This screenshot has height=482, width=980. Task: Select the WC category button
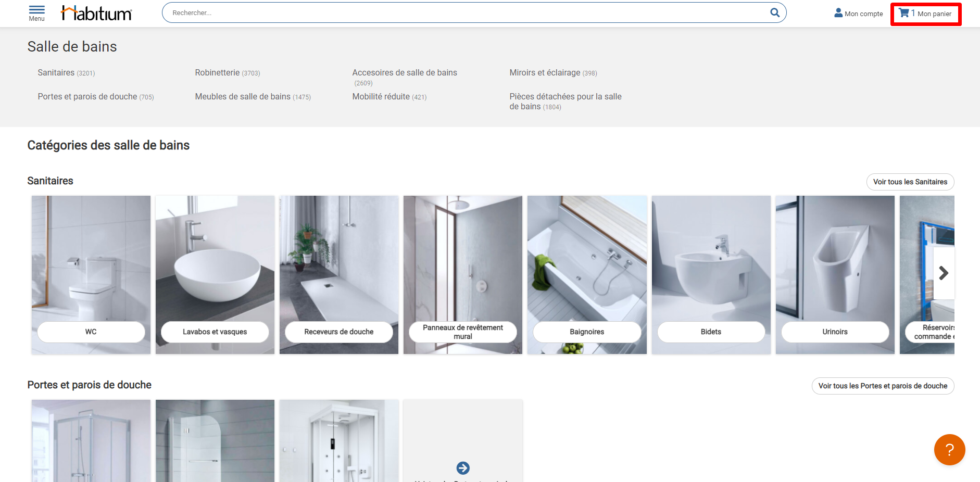(91, 332)
